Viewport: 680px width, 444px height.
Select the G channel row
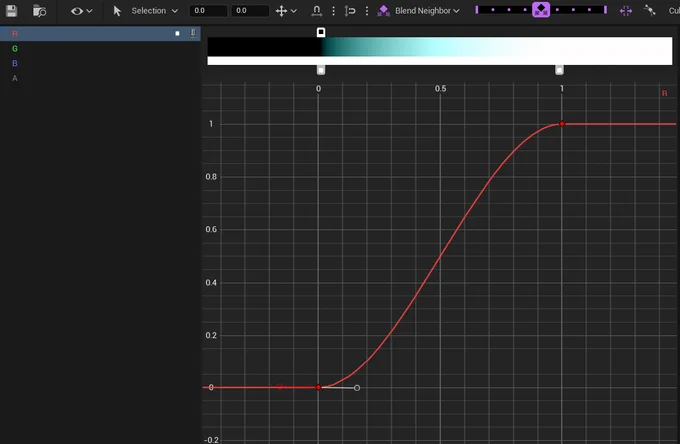(x=100, y=49)
